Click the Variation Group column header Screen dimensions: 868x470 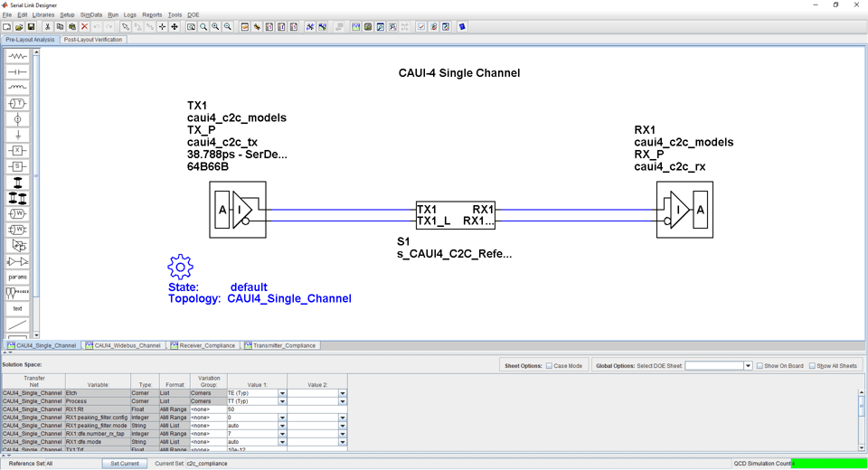click(x=209, y=381)
